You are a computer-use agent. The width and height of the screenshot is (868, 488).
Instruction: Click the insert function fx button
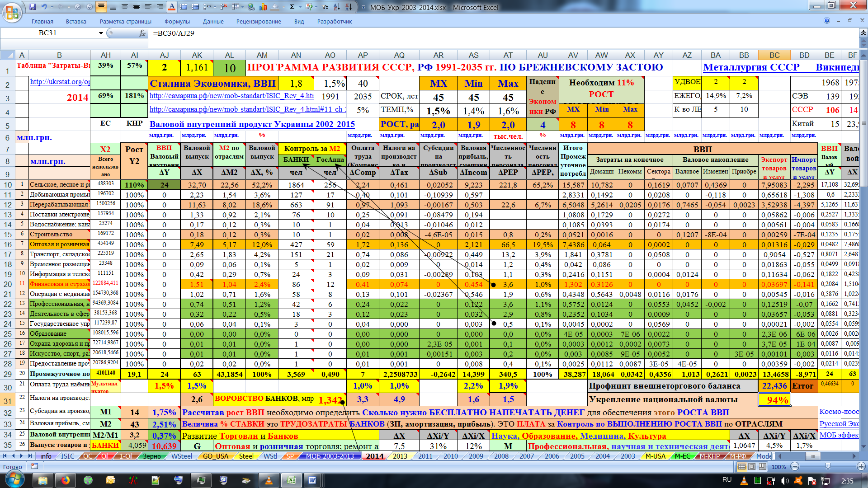point(142,33)
